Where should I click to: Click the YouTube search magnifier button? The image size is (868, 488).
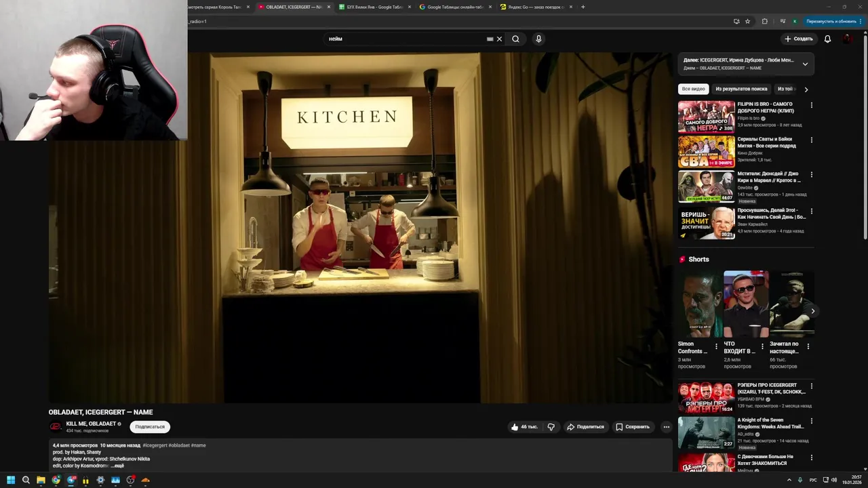pyautogui.click(x=515, y=39)
